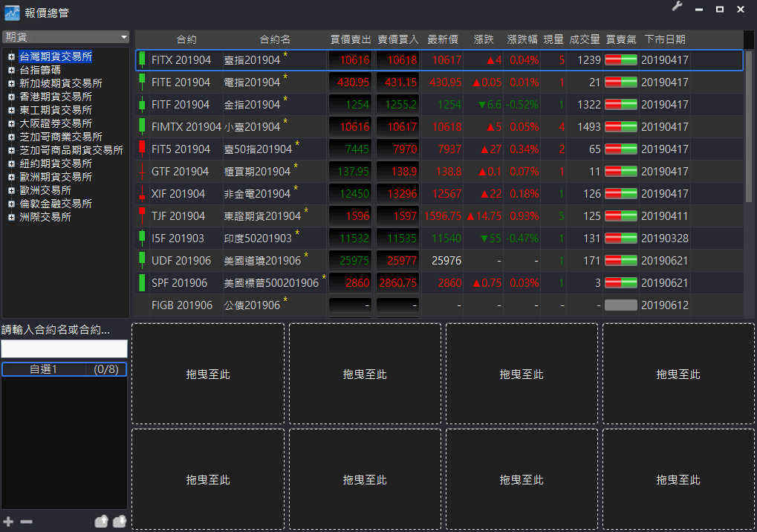Screen dimensions: 757x532
Task: Maximize the 報價總管 window
Action: pyautogui.click(x=719, y=9)
